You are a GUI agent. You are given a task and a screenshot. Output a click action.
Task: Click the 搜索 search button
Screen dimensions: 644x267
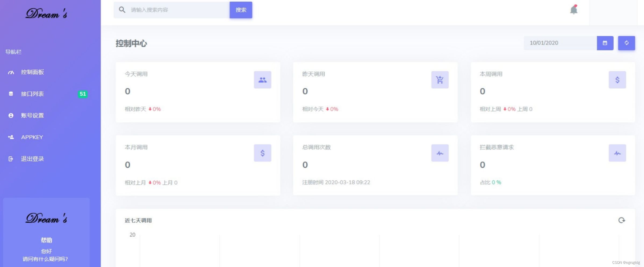click(240, 10)
